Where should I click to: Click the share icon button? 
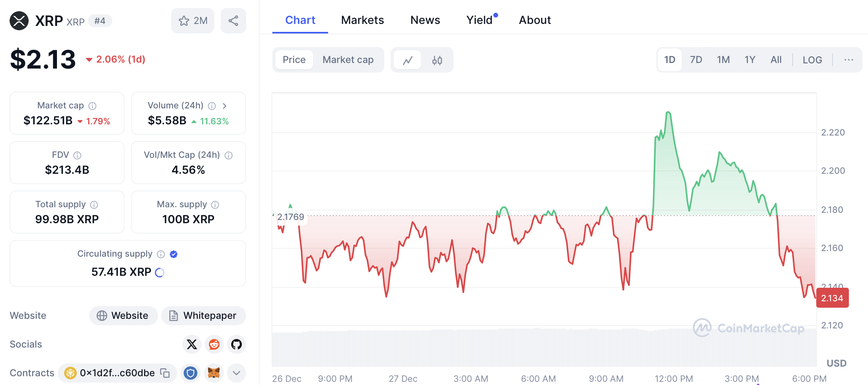(233, 21)
